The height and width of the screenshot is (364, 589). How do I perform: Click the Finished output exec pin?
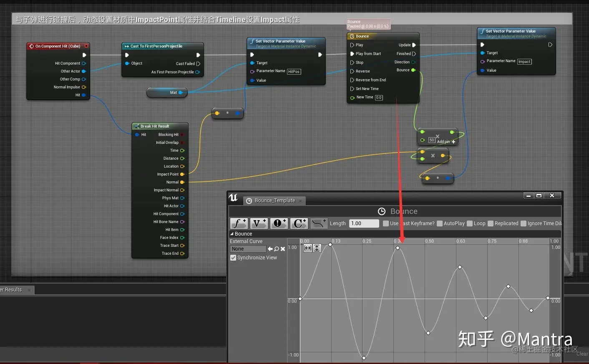[414, 53]
